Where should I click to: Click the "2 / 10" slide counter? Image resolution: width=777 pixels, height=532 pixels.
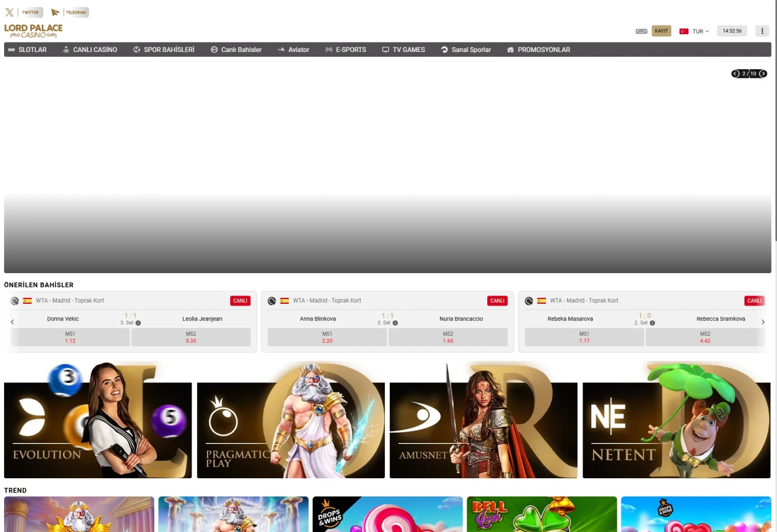point(749,74)
